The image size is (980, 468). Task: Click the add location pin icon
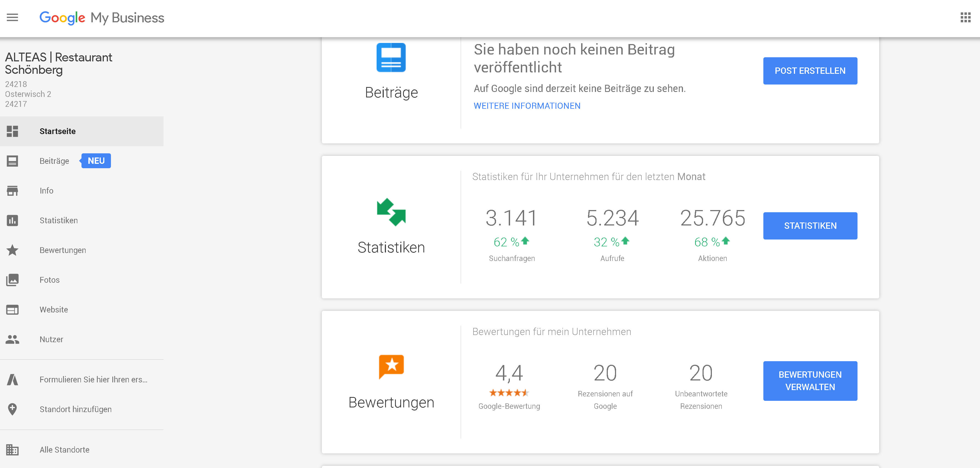[x=12, y=409]
